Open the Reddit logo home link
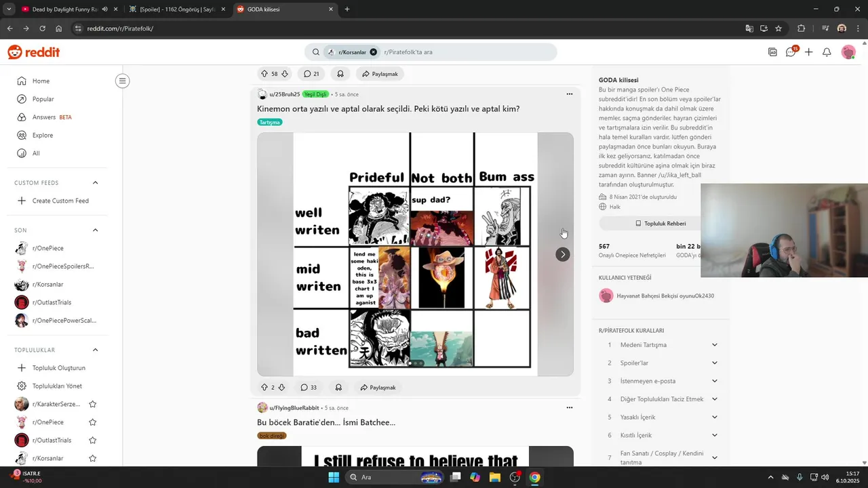868x488 pixels. (x=33, y=52)
